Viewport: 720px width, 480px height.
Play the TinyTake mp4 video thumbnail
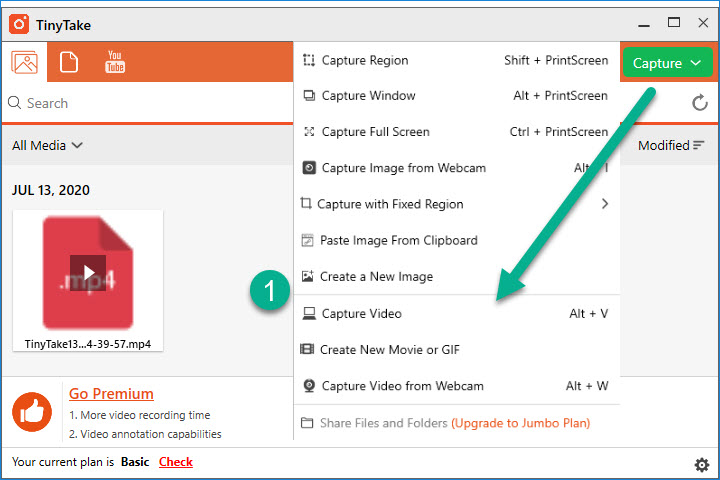(x=88, y=272)
